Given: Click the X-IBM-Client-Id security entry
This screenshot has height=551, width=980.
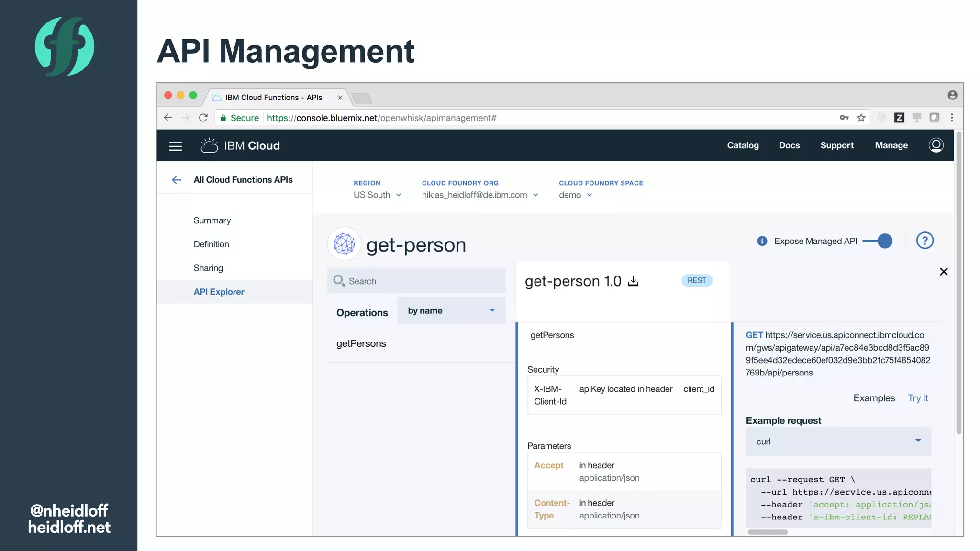Looking at the screenshot, I should click(x=550, y=395).
